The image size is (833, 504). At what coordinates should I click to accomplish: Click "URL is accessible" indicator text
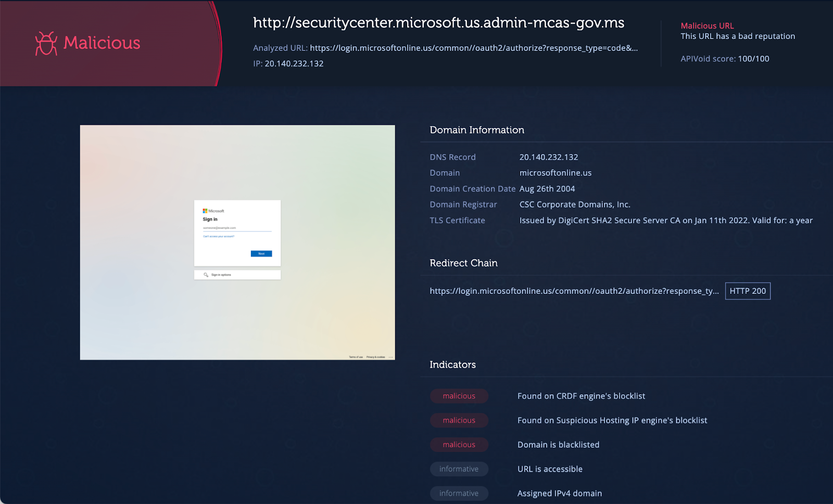[x=550, y=469]
